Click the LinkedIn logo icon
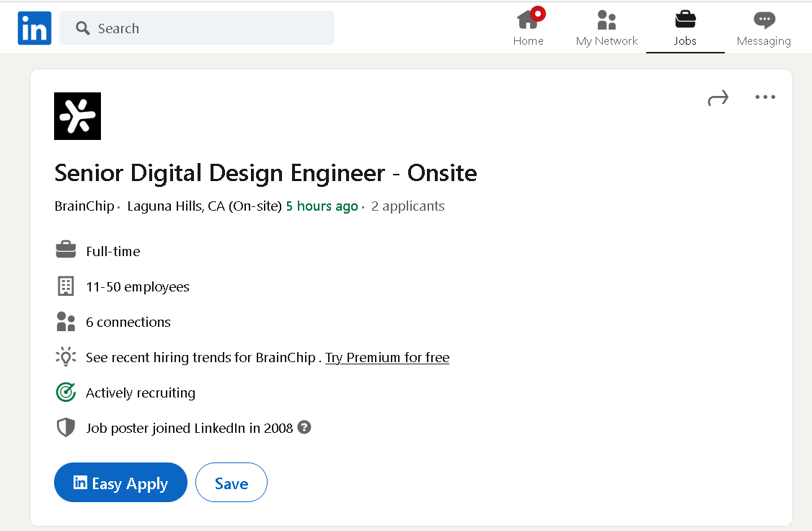The image size is (812, 531). 35,28
